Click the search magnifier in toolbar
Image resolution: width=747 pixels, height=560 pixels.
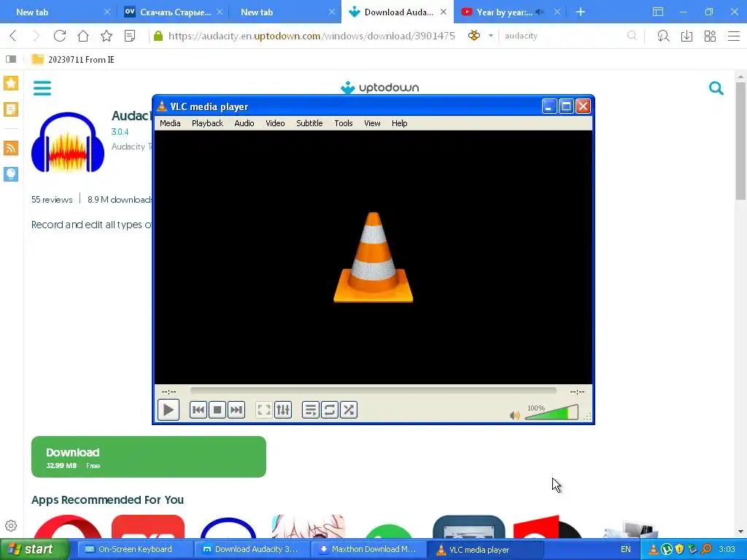632,35
